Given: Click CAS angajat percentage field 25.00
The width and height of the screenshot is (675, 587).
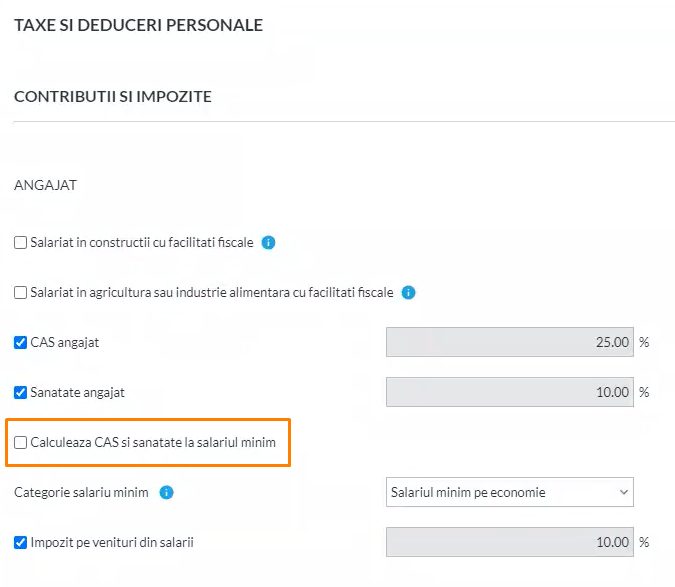Looking at the screenshot, I should pyautogui.click(x=510, y=342).
